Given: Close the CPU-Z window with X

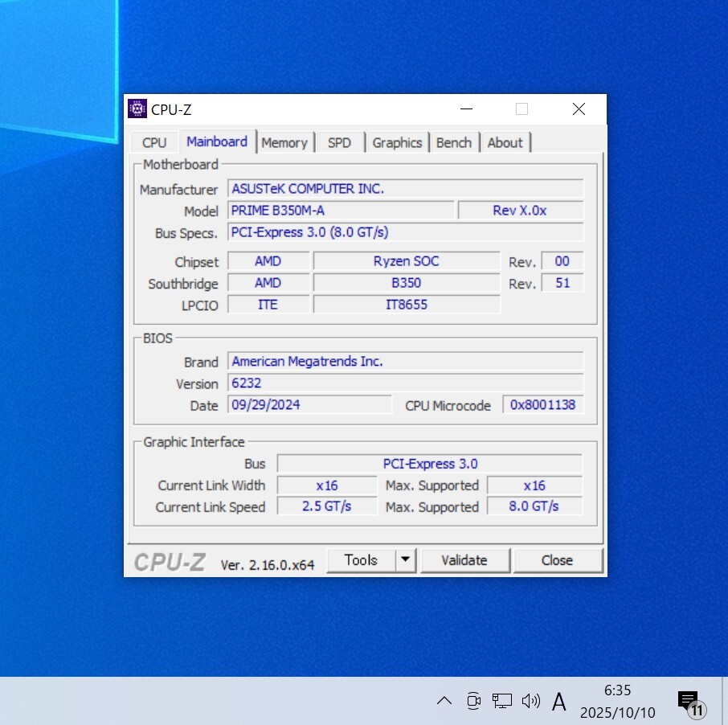Looking at the screenshot, I should pyautogui.click(x=579, y=109).
